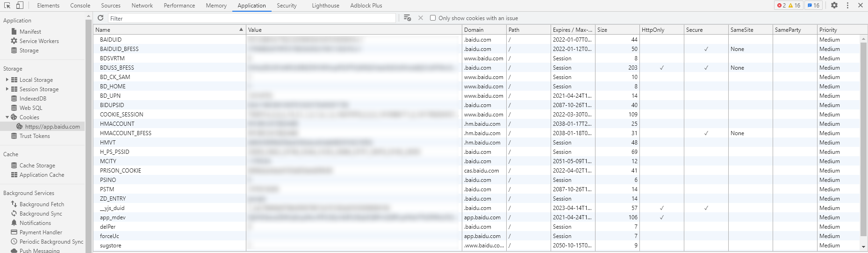Select the https://app.baidu.com cookies entry
The height and width of the screenshot is (253, 868).
click(52, 127)
